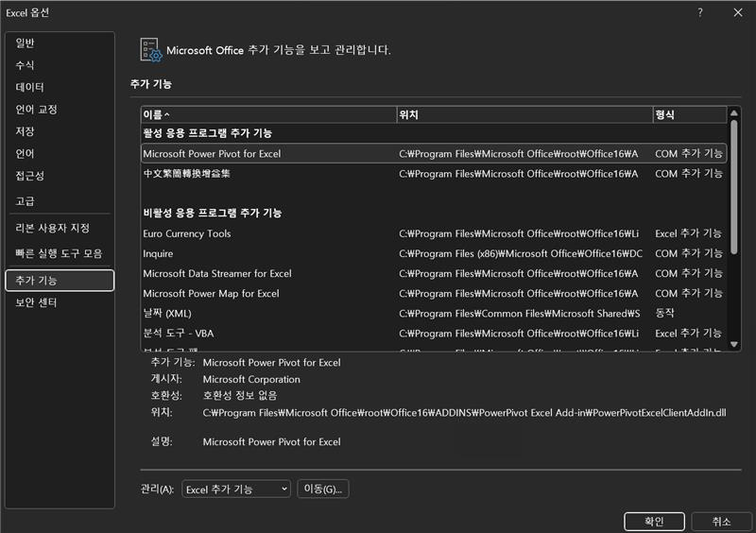The height and width of the screenshot is (533, 756).
Task: Open the 관리 dropdown Excel 추가 기능
Action: [x=236, y=490]
